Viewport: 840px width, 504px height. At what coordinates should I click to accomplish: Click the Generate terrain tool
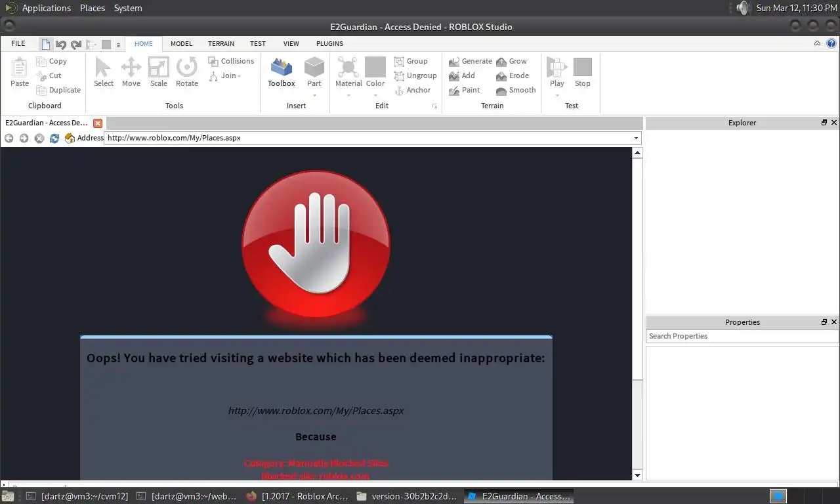[x=470, y=61]
